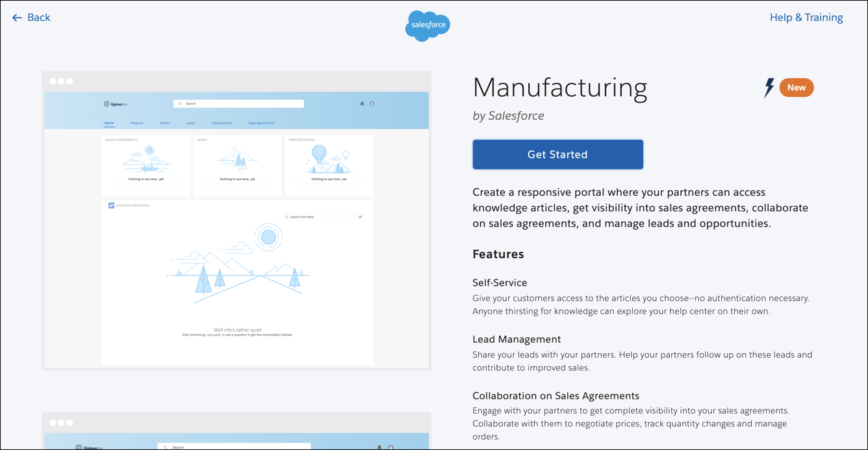868x450 pixels.
Task: Click the Self-Service feature title
Action: pos(500,283)
